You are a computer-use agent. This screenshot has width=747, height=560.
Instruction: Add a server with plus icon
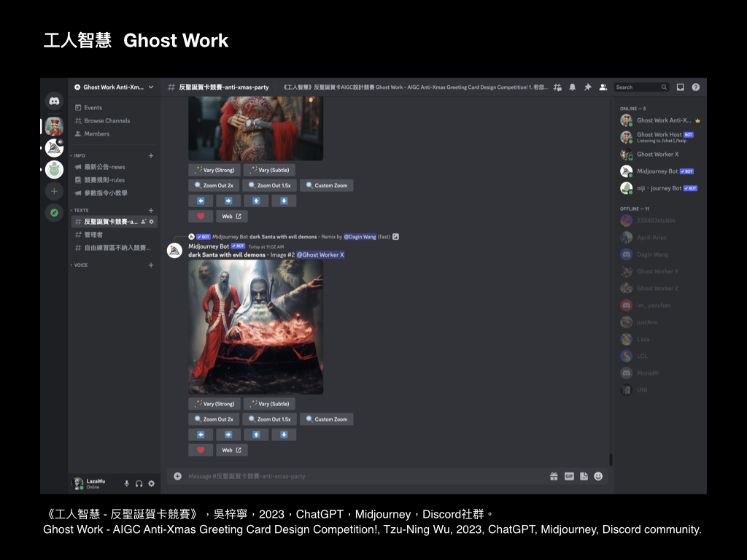(54, 191)
